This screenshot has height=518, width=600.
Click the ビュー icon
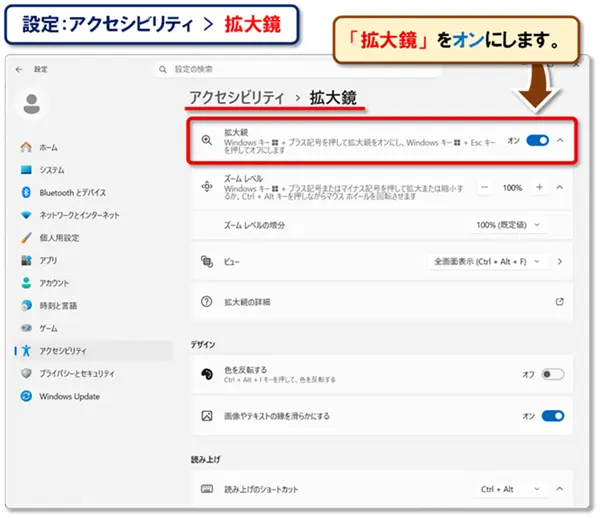click(207, 262)
